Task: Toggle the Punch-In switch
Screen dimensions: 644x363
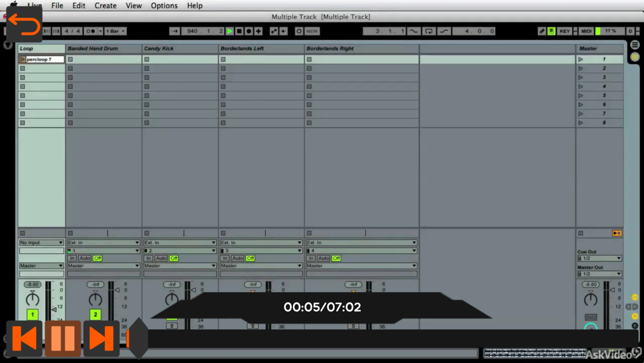Action: click(x=413, y=31)
